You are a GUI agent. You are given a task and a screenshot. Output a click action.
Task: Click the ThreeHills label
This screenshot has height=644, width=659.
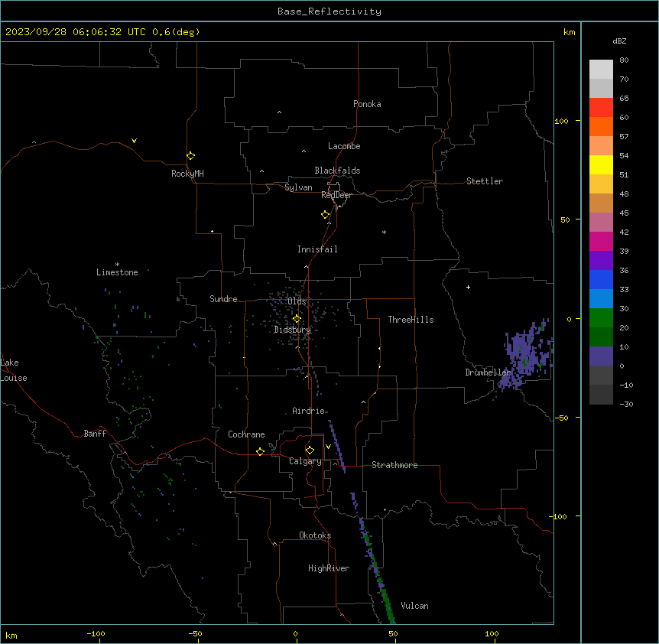(411, 320)
